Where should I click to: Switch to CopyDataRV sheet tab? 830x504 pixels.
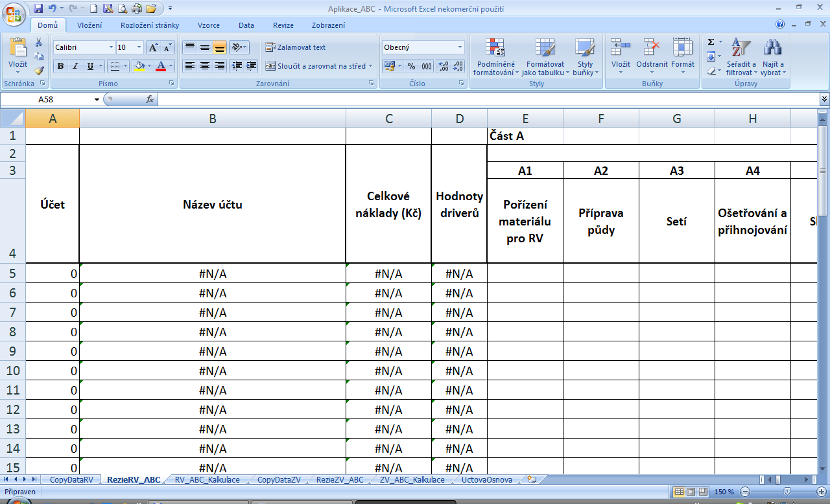[x=71, y=480]
